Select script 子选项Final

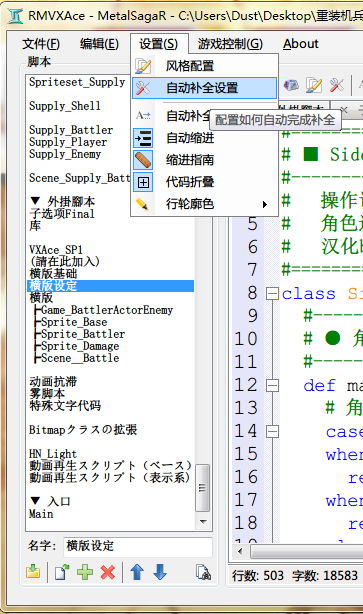click(62, 214)
